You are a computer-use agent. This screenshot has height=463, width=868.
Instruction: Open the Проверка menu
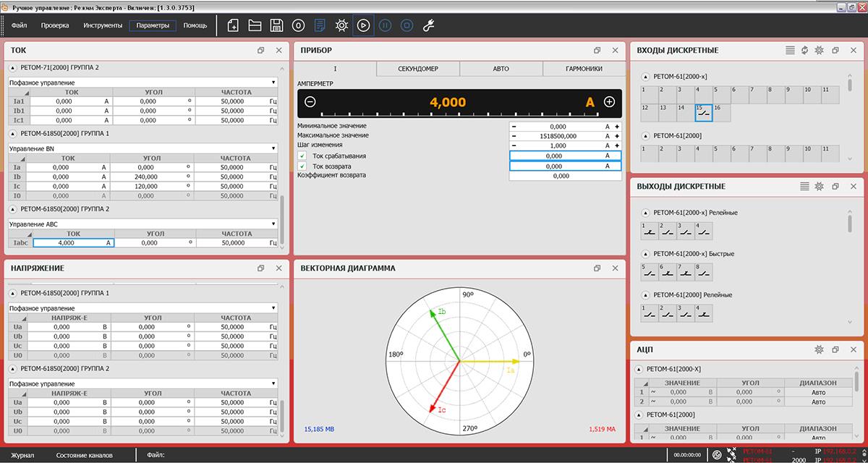55,25
